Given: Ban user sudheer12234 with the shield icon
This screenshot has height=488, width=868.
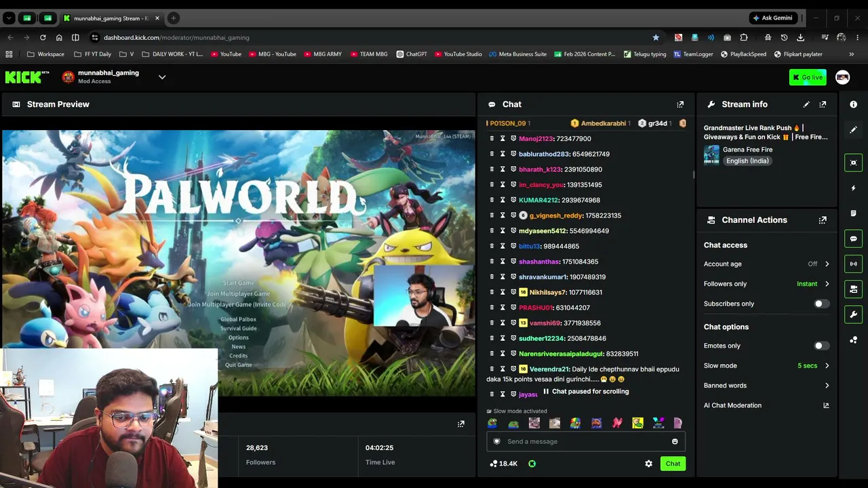Looking at the screenshot, I should (513, 339).
